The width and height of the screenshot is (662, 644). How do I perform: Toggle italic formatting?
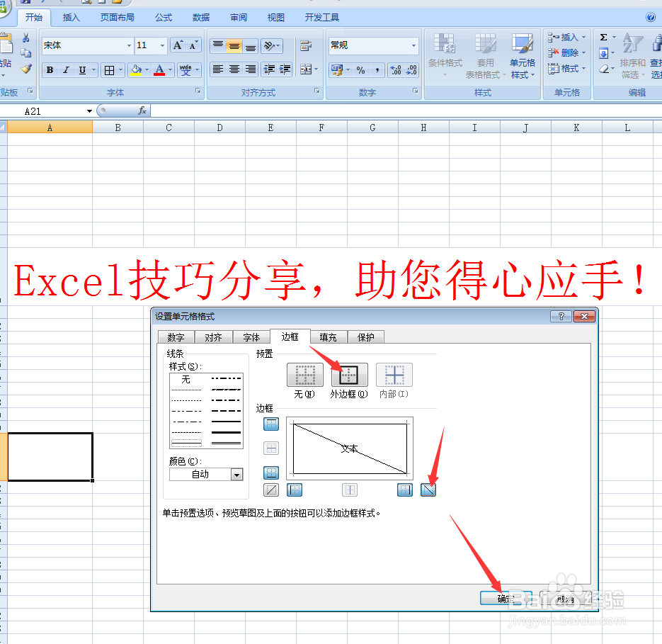coord(64,70)
